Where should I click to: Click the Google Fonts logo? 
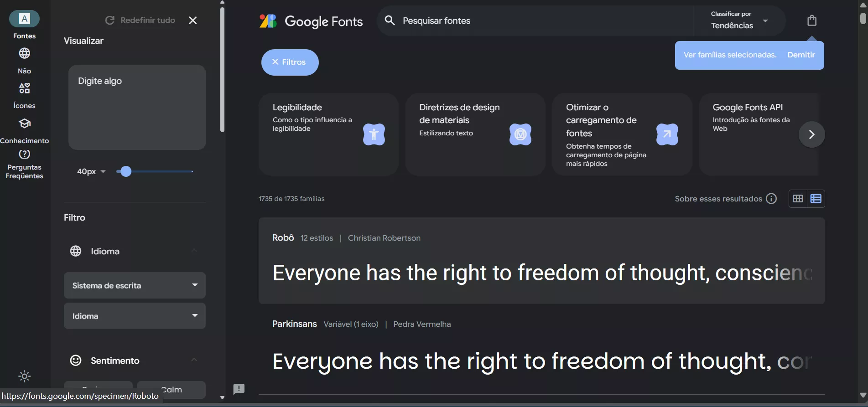coord(311,21)
